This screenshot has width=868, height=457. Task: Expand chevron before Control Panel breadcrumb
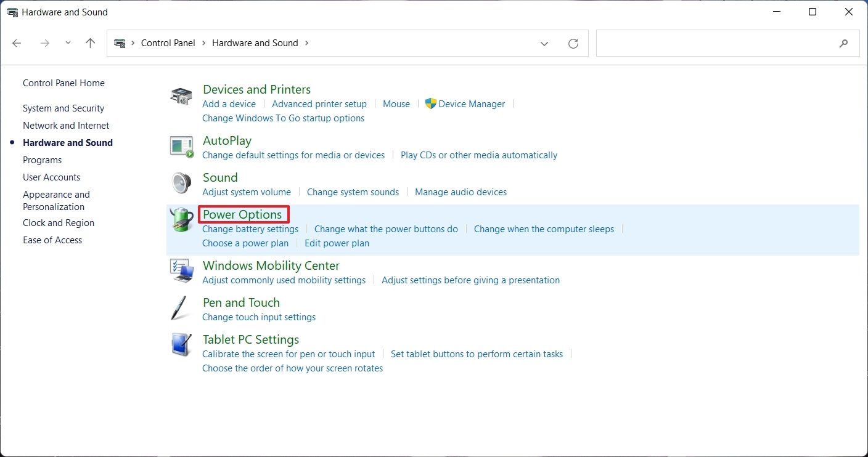point(133,43)
